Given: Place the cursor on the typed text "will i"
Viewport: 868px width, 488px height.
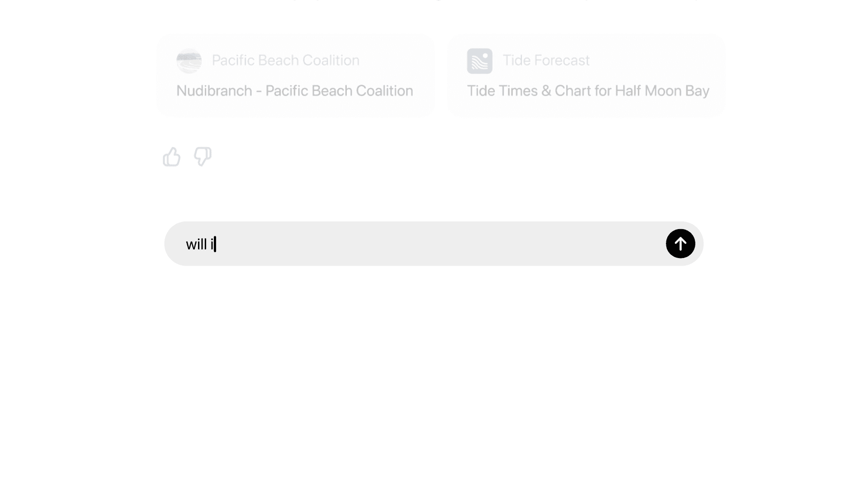Looking at the screenshot, I should click(199, 244).
